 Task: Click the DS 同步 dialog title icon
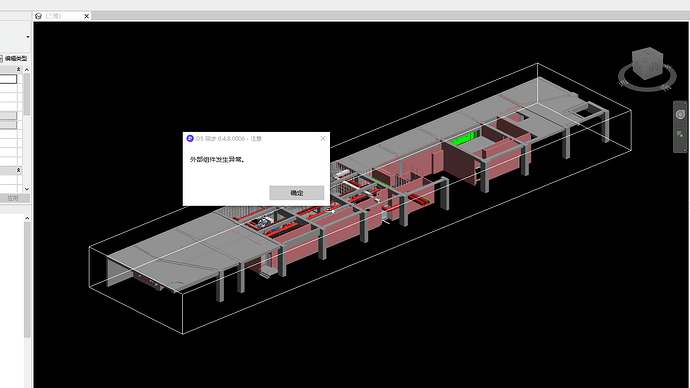[x=190, y=138]
